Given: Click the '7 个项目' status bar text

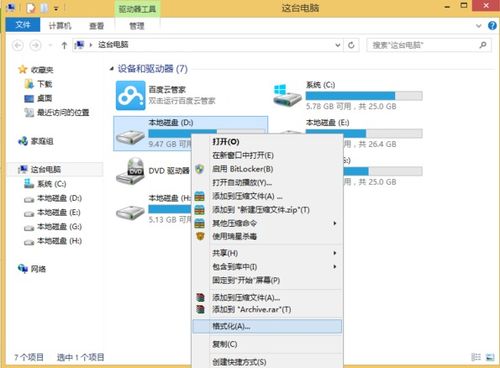Looking at the screenshot, I should (29, 357).
